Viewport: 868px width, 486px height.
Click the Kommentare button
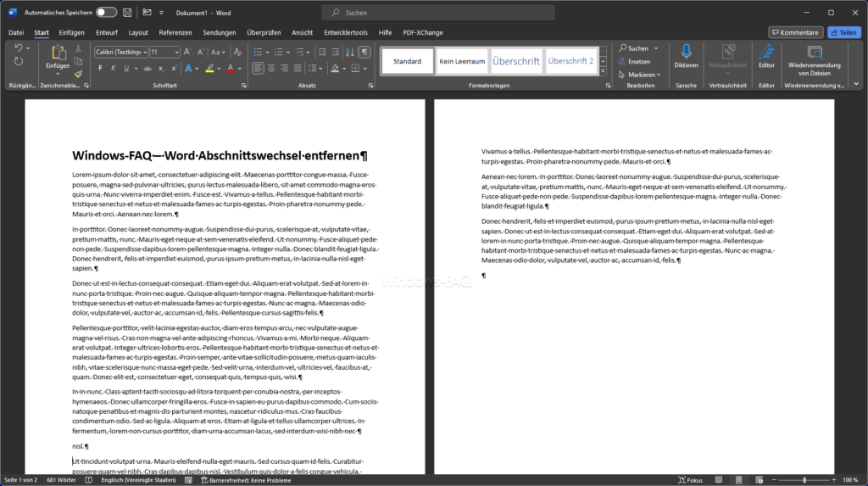pos(795,33)
